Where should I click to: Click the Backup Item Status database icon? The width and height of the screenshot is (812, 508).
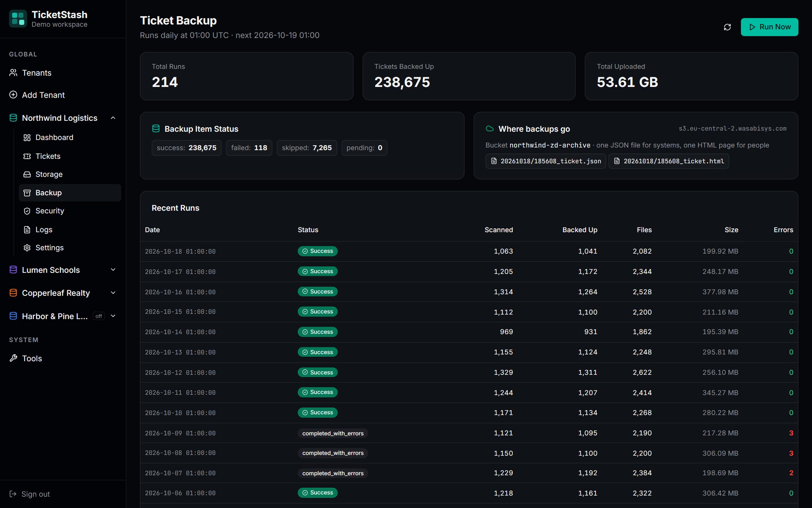pyautogui.click(x=156, y=129)
